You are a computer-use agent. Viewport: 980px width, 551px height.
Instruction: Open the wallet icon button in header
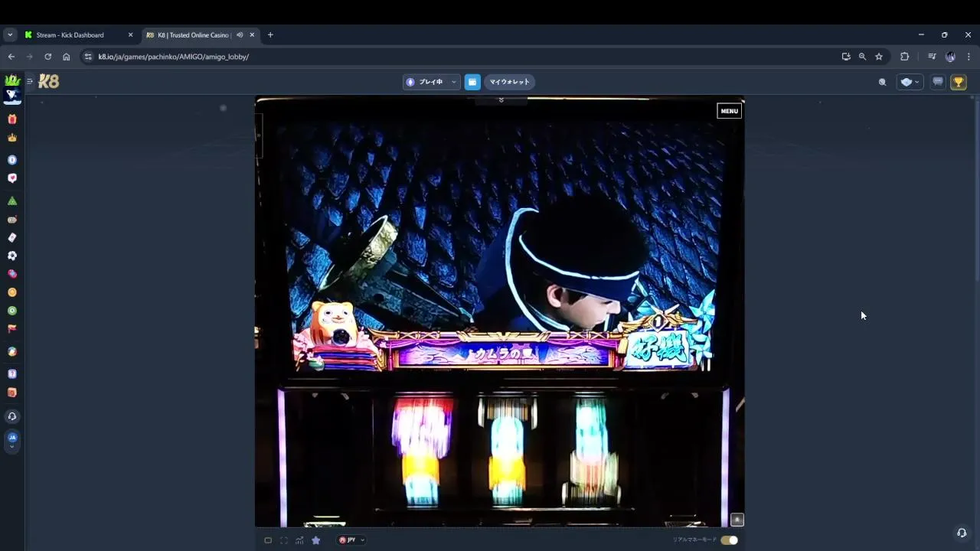click(x=472, y=82)
